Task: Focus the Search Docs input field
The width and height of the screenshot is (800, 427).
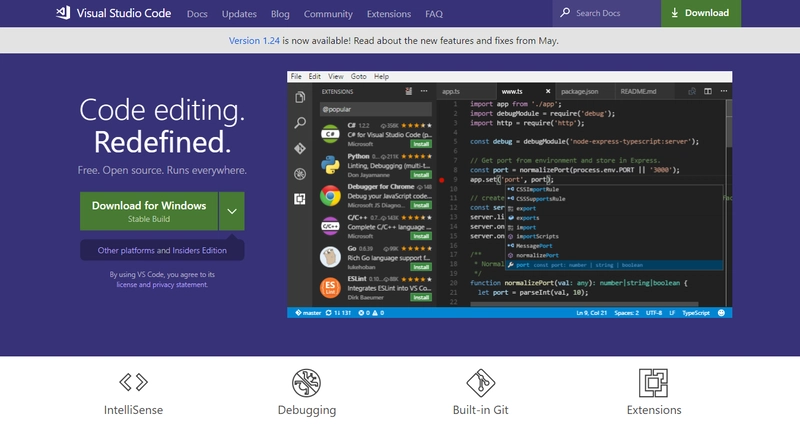Action: click(610, 14)
